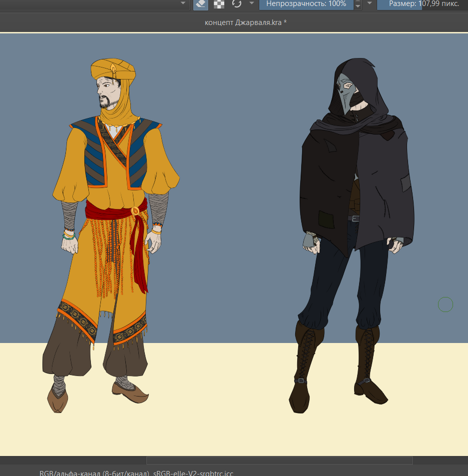Screen dimensions: 468x476
Task: Click the green brush cursor circle outline
Action: (x=446, y=304)
